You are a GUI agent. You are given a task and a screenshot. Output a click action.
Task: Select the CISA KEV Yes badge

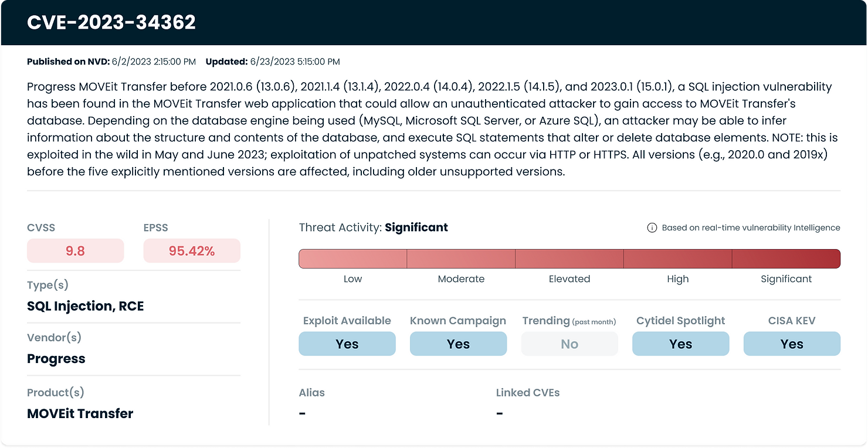pyautogui.click(x=792, y=344)
